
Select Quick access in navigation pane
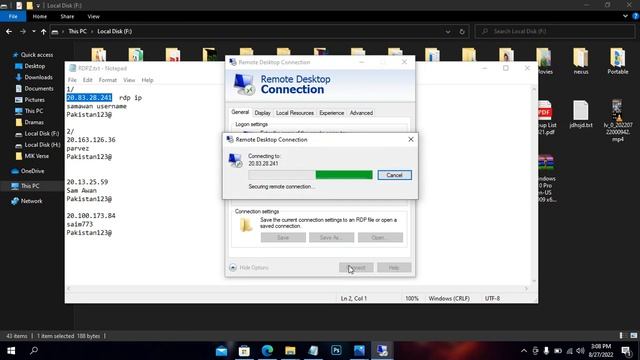33,55
